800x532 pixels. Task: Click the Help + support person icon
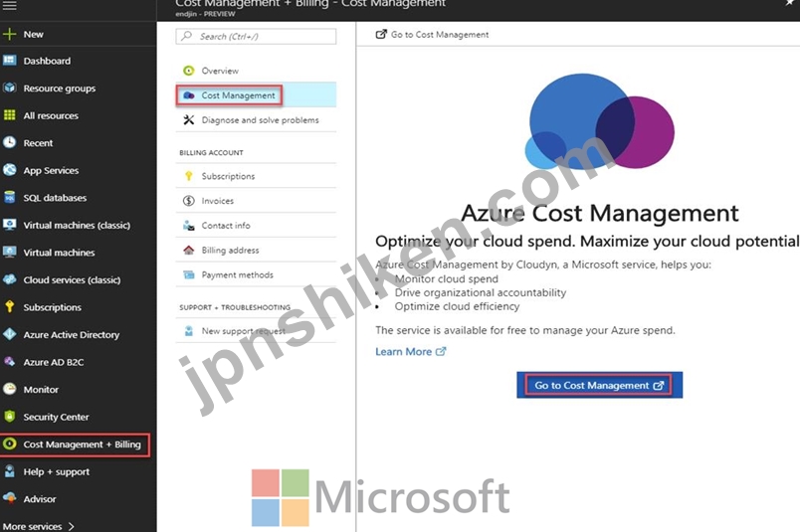point(9,471)
